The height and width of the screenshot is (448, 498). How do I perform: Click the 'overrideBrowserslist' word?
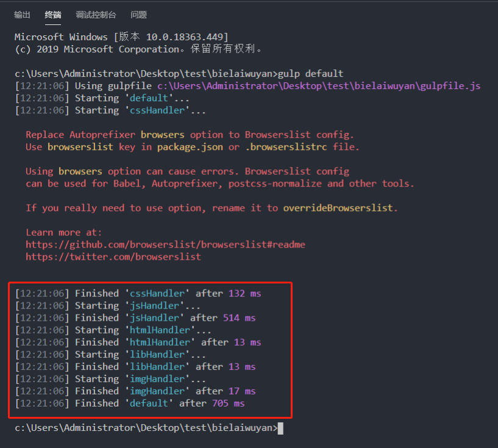(338, 208)
